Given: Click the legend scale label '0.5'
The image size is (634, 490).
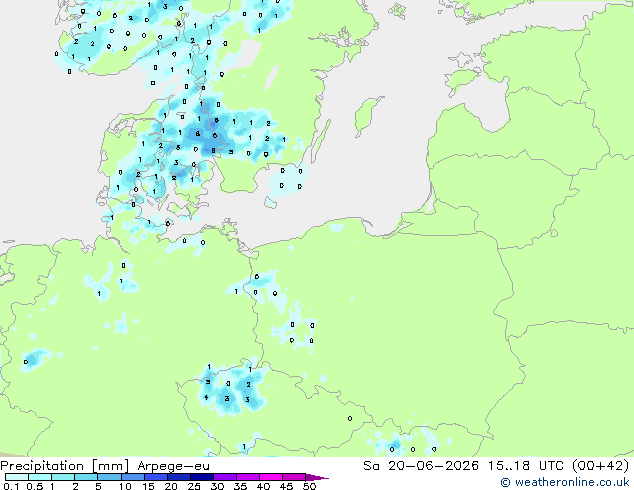Looking at the screenshot, I should pos(34,486).
